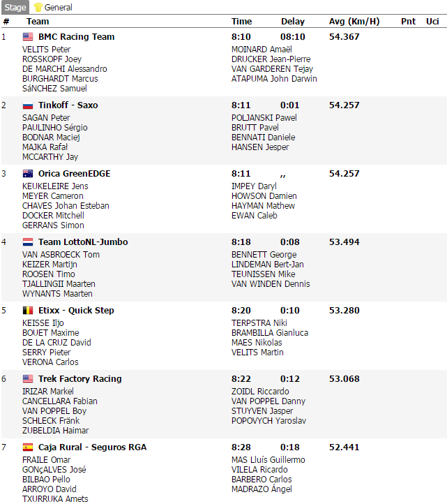Click the Russian flag beside Tinkoff - Saxo
Image resolution: width=447 pixels, height=504 pixels.
pos(28,105)
